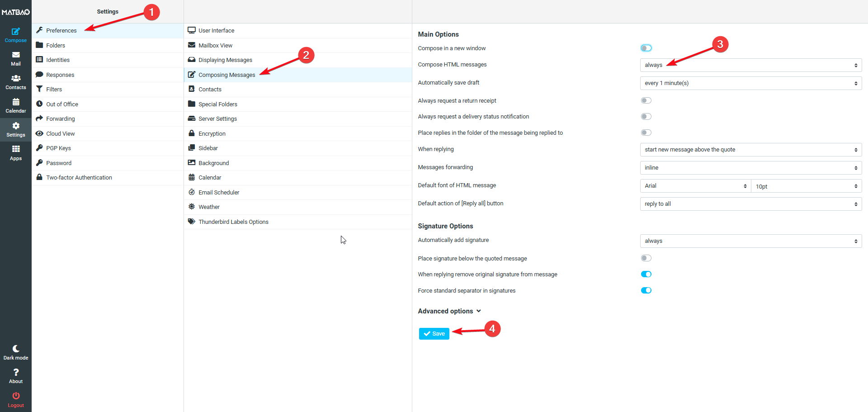The image size is (868, 412).
Task: Open the Mail envelope icon
Action: (x=15, y=58)
